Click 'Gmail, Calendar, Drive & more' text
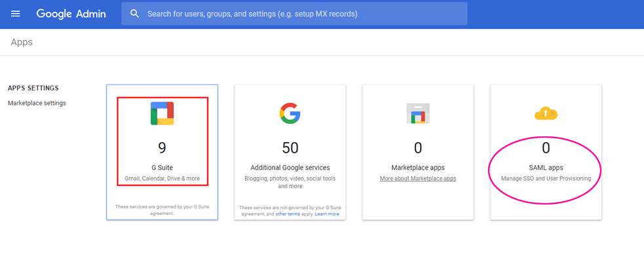Screen dimensions: 644x274 (x=162, y=179)
